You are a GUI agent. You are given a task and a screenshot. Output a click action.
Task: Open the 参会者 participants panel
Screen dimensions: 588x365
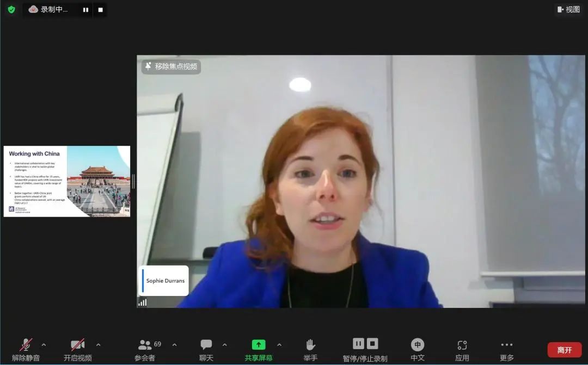coord(145,349)
